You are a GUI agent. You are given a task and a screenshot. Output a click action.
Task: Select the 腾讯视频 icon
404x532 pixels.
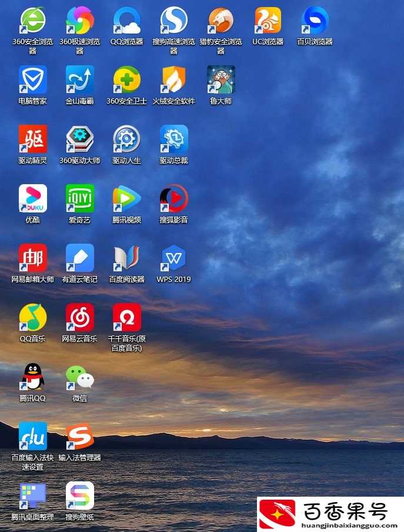click(x=127, y=198)
